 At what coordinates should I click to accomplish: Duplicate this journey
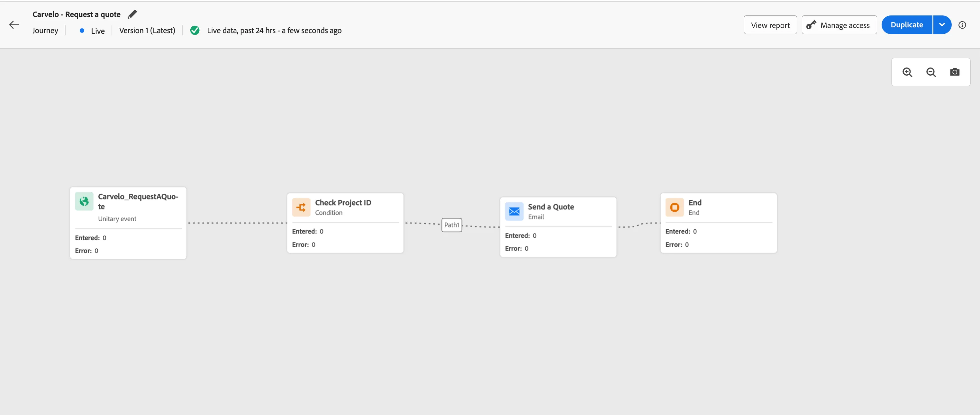(x=907, y=25)
